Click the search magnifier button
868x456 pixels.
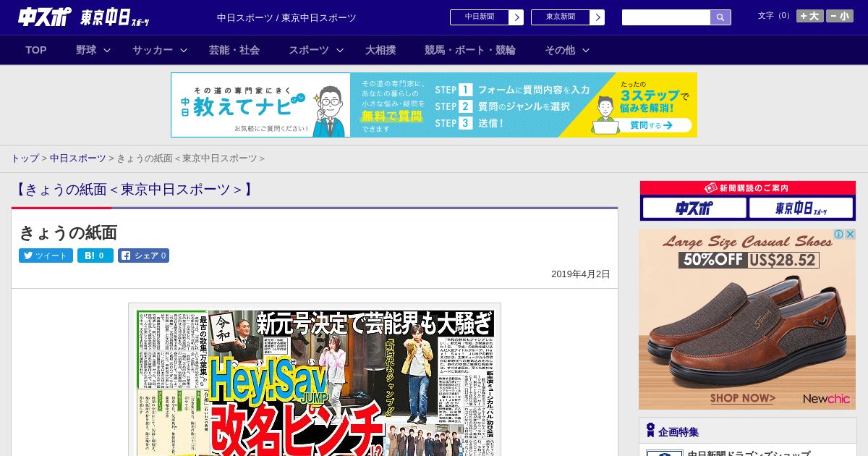tap(720, 17)
